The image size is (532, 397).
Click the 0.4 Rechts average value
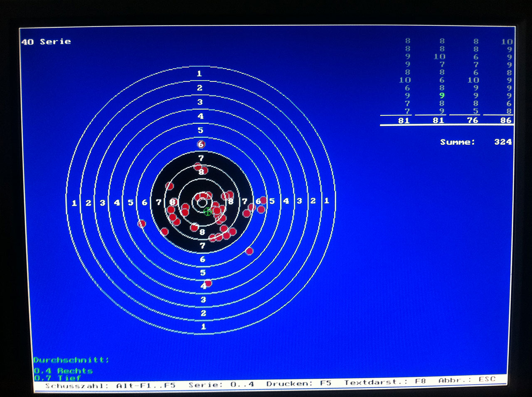point(63,370)
